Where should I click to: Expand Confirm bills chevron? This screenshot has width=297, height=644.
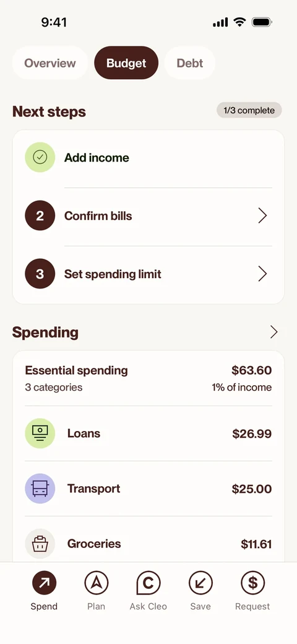tap(262, 215)
